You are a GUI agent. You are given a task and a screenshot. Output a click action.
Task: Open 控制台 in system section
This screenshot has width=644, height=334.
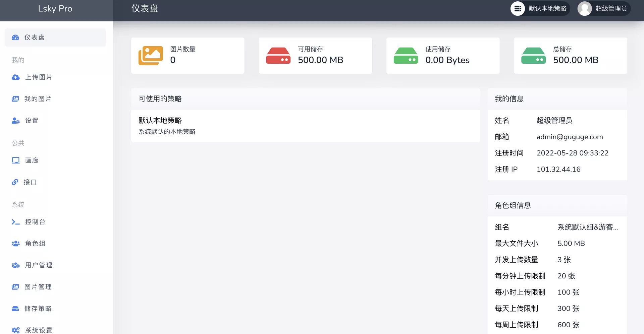pyautogui.click(x=55, y=222)
